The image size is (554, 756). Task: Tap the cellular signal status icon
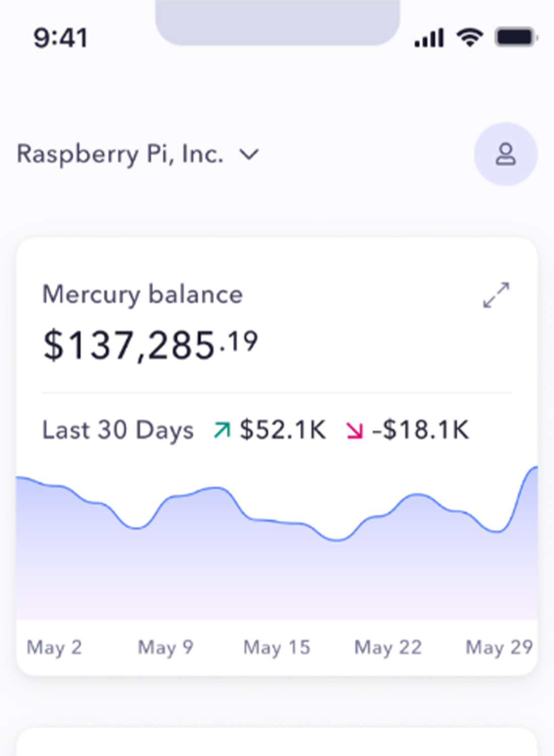tap(429, 38)
